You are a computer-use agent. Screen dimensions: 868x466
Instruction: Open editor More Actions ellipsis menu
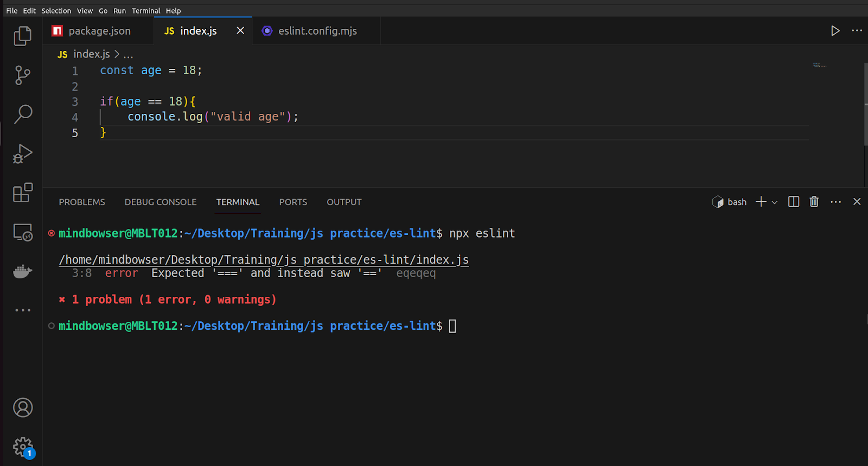coord(857,31)
